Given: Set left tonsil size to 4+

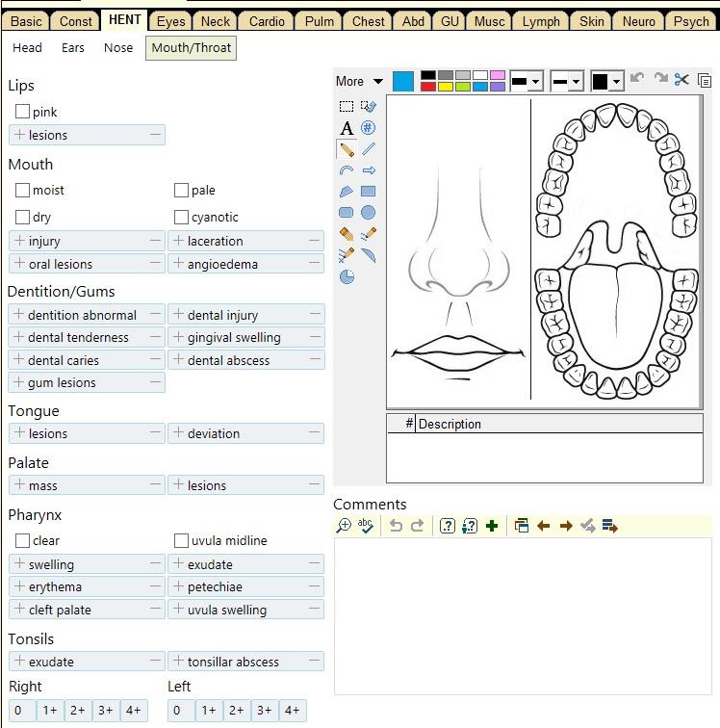Looking at the screenshot, I should (292, 711).
